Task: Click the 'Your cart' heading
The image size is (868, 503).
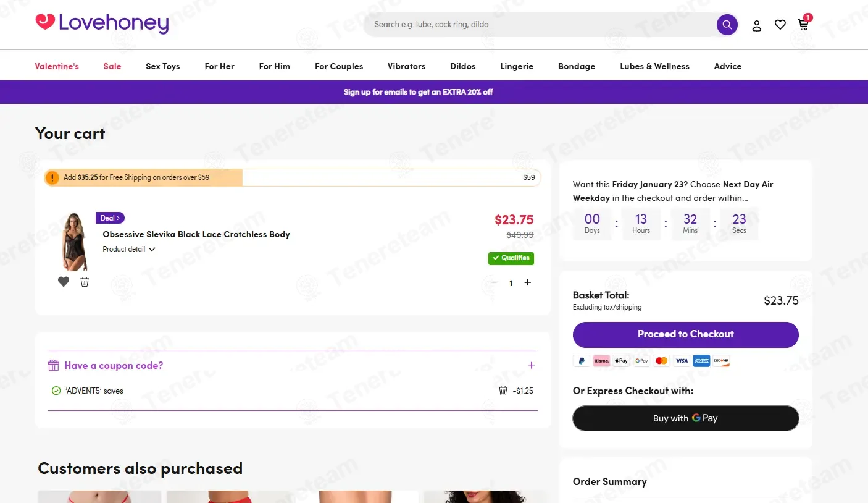Action: [70, 133]
